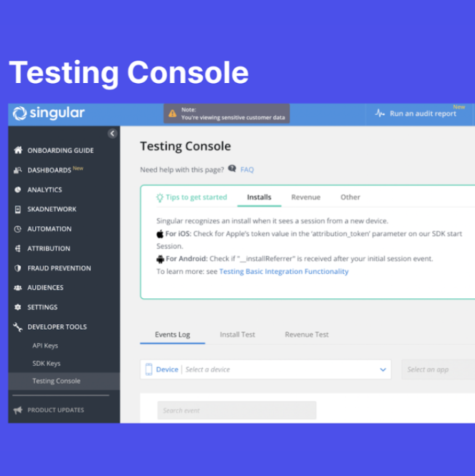Click the Tips to get started label
The image size is (475, 476).
[x=196, y=197]
